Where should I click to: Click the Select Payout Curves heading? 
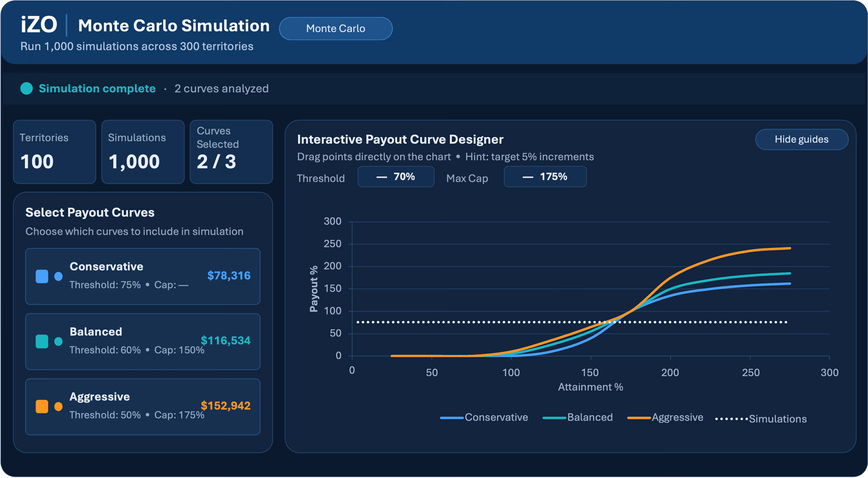coord(90,212)
